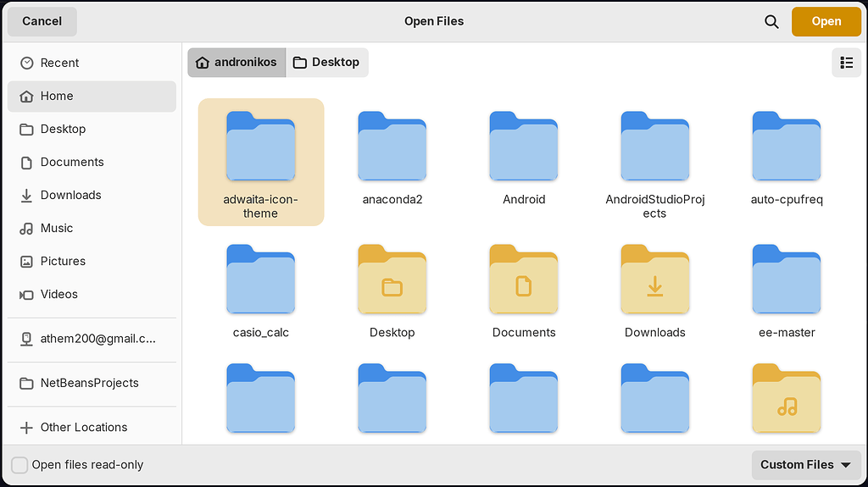Image resolution: width=868 pixels, height=487 pixels.
Task: Select the Android folder icon
Action: point(524,146)
